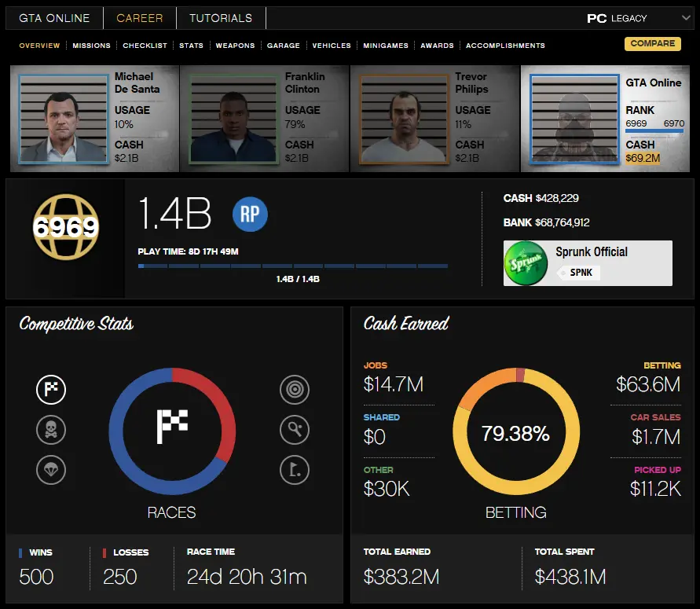The width and height of the screenshot is (700, 609).
Task: Click the Bank $68,764,912 balance
Action: [547, 222]
